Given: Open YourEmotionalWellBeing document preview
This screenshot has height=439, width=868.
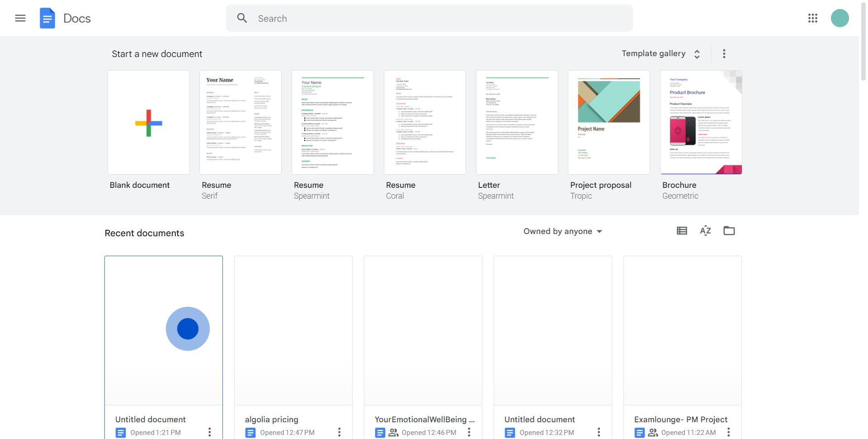Looking at the screenshot, I should point(423,331).
